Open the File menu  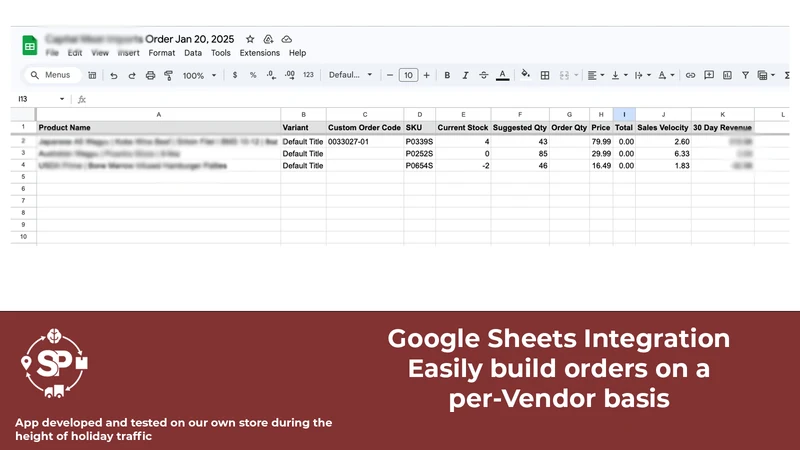(x=52, y=53)
